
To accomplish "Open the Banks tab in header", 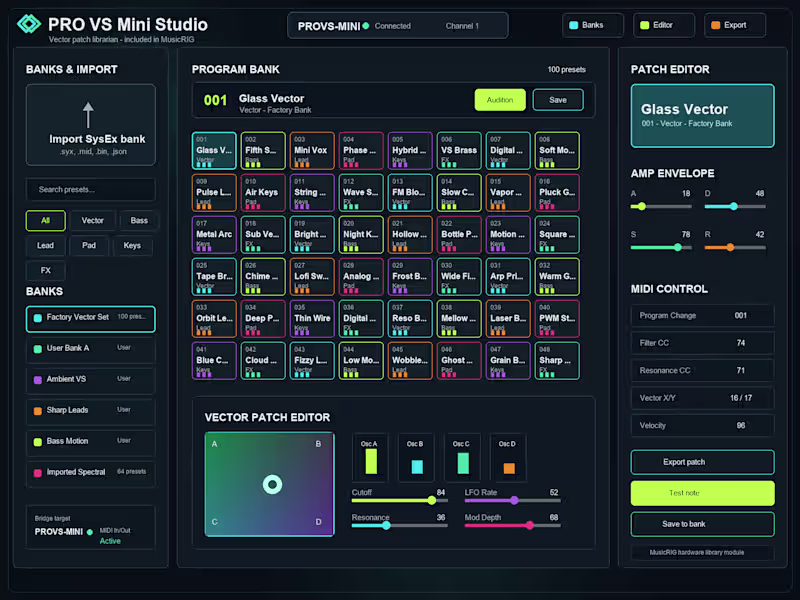I will 592,25.
